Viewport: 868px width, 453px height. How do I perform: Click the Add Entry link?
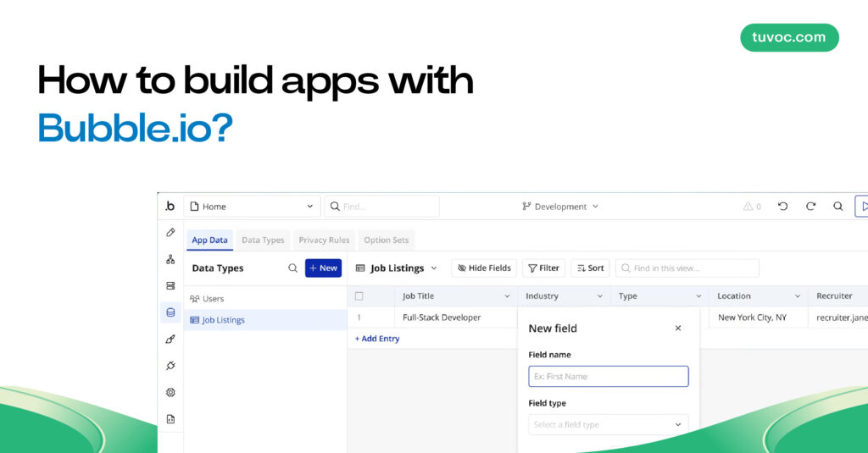[377, 339]
